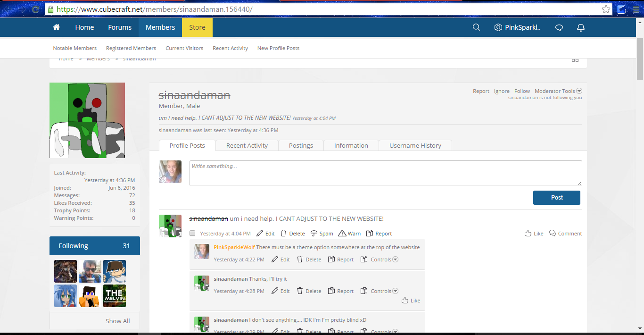Open the Store nav item
The height and width of the screenshot is (335, 644).
click(x=197, y=27)
